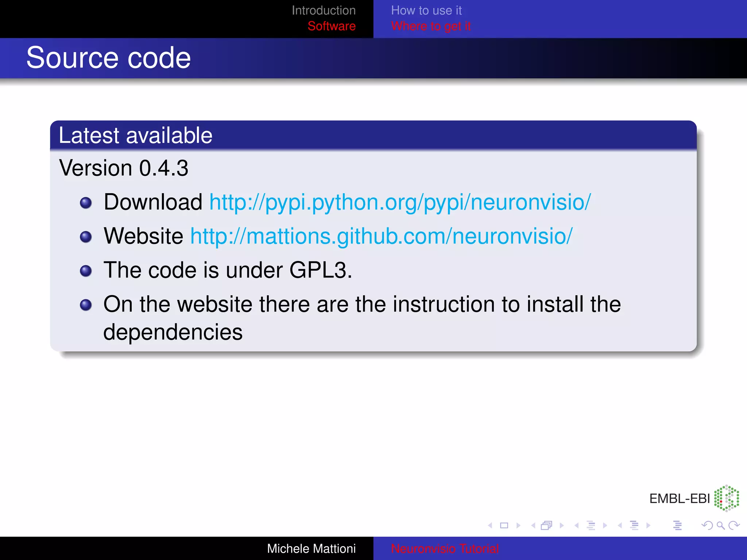
Task: Click the EMBL-EBI hexagon logo
Action: tap(727, 498)
